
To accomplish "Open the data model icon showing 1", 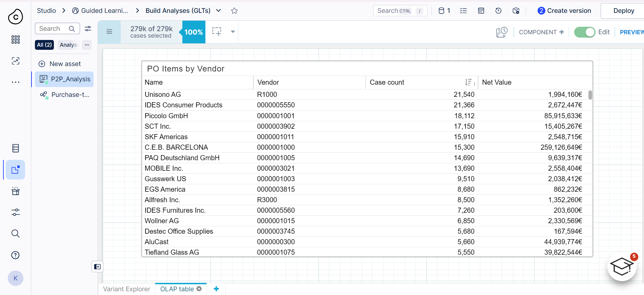I will tap(444, 11).
